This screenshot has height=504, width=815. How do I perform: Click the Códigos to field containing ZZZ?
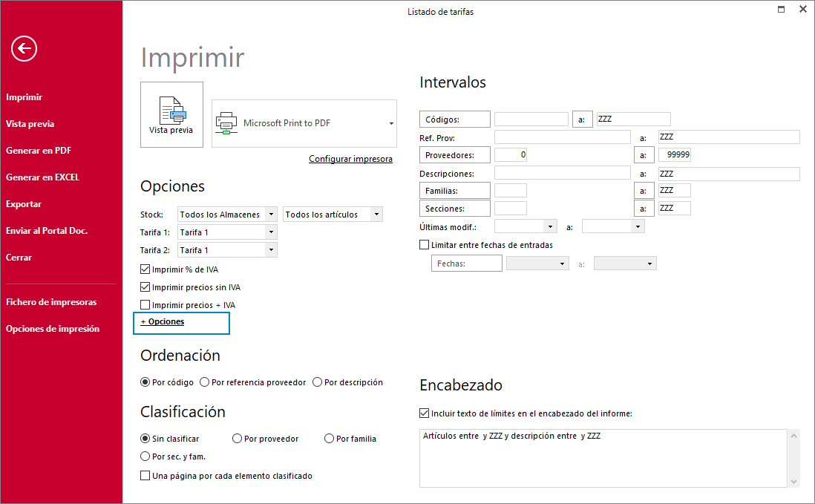pyautogui.click(x=634, y=119)
